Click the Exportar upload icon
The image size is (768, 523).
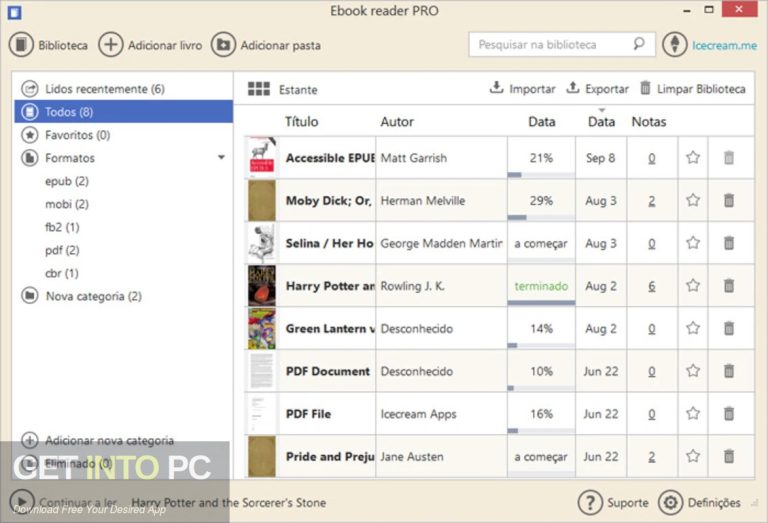(x=573, y=88)
